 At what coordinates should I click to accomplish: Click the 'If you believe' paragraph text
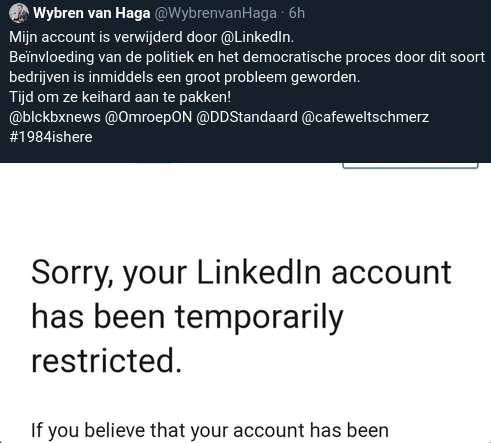coord(210,430)
